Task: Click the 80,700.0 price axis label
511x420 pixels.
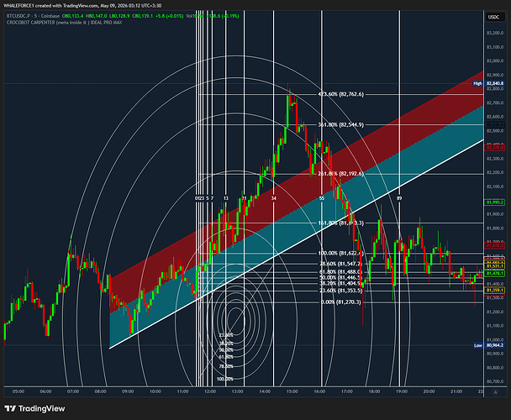Action: (495, 381)
